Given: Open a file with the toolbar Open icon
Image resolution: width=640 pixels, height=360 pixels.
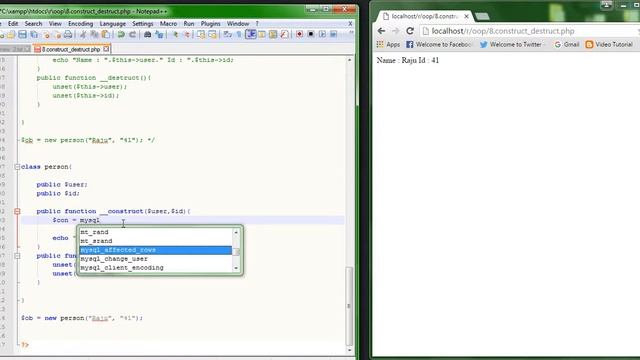Looking at the screenshot, I should pos(11,35).
